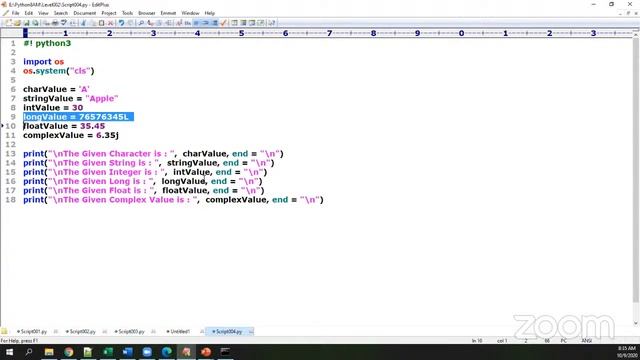Open the Project menu
This screenshot has height=360, width=640.
(109, 13)
